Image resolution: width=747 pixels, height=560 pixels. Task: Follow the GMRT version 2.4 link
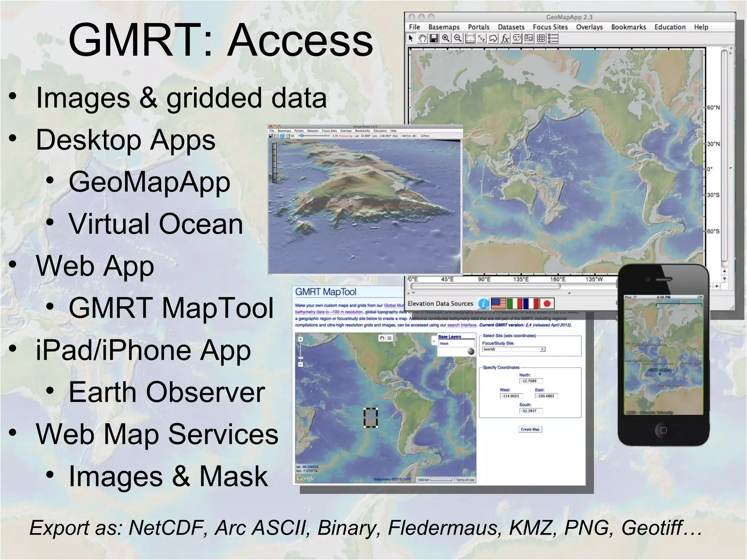coord(528,325)
